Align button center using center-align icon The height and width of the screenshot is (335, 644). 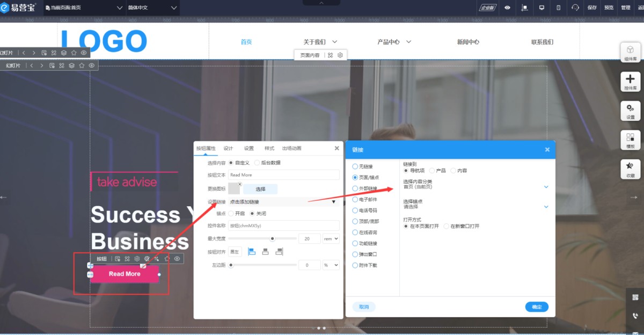point(265,251)
